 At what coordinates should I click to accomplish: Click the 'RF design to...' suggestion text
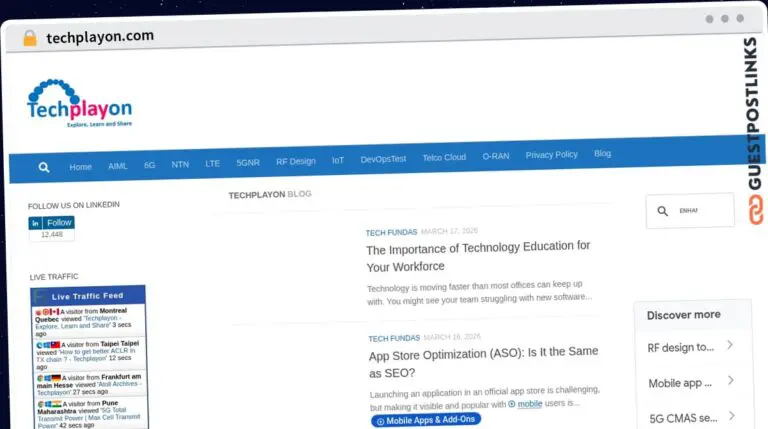pos(680,348)
